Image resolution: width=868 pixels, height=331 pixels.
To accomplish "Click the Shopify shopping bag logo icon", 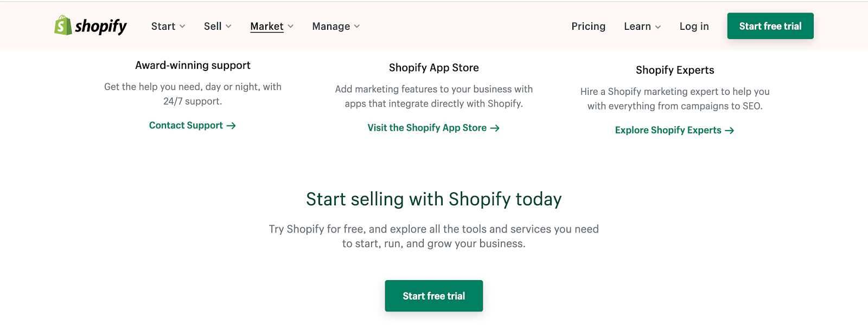I will (63, 25).
